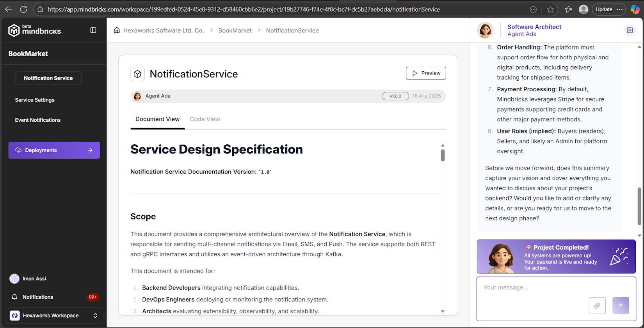Switch to the Code View tab

(x=205, y=119)
